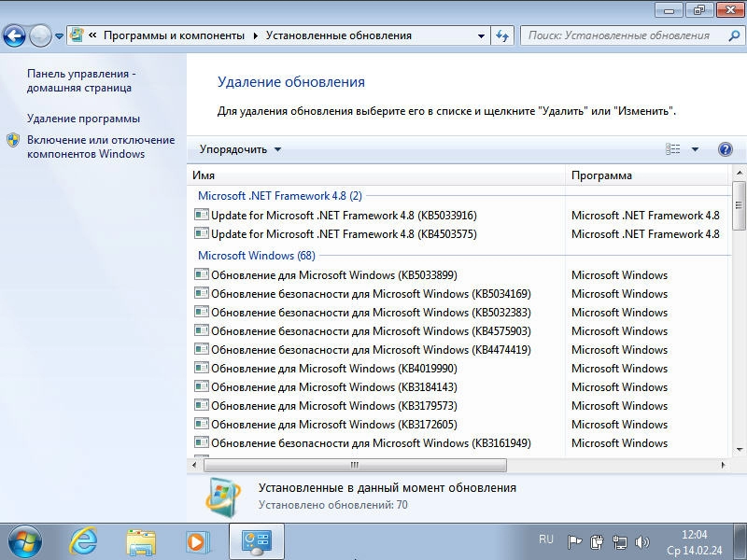Click the Start orb button
Screen dimensions: 747x560
coord(24,540)
